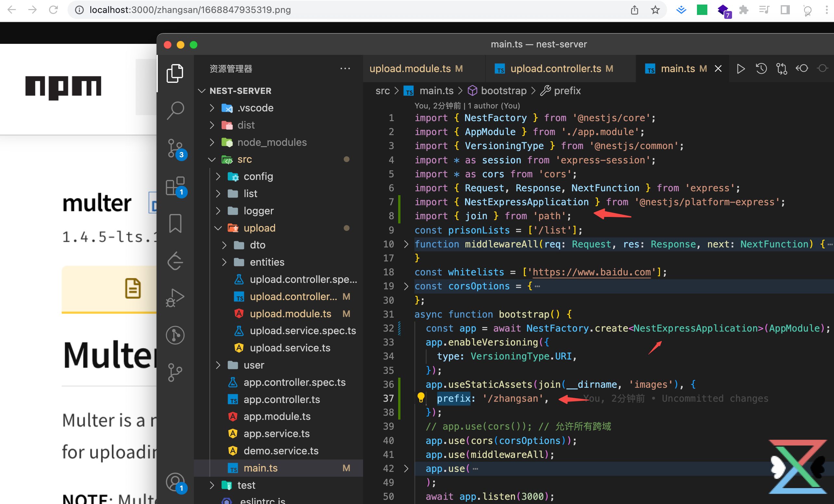Screen dimensions: 834x504
Task: Open Extensions view in activity bar
Action: [x=175, y=186]
